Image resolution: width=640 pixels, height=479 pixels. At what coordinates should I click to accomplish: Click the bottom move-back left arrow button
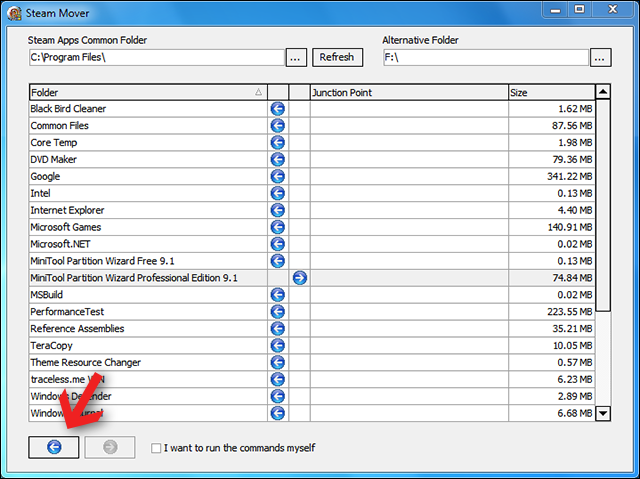pyautogui.click(x=54, y=447)
